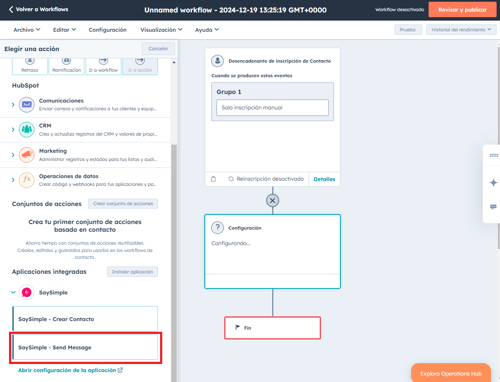Click the Marketing megaphone icon

point(27,155)
